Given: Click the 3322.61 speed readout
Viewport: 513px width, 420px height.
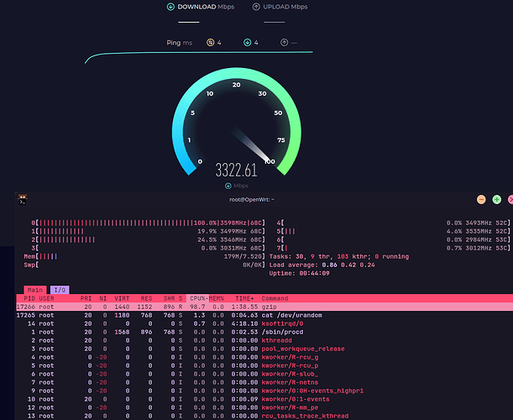Looking at the screenshot, I should tap(236, 170).
